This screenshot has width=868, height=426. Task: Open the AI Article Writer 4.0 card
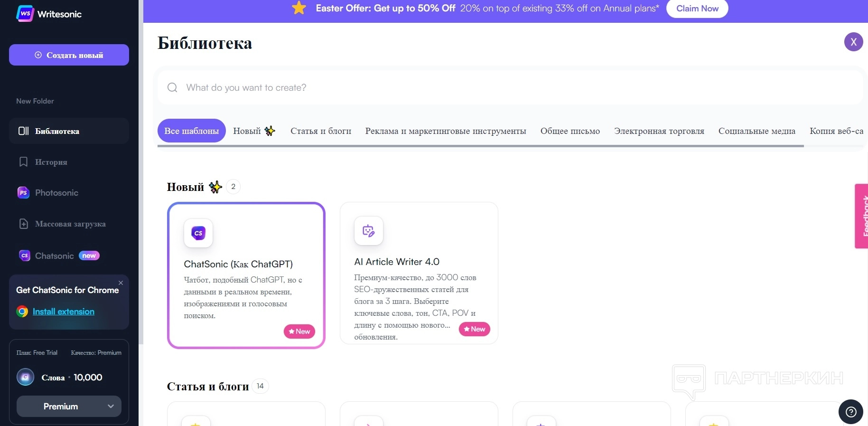[x=419, y=273]
